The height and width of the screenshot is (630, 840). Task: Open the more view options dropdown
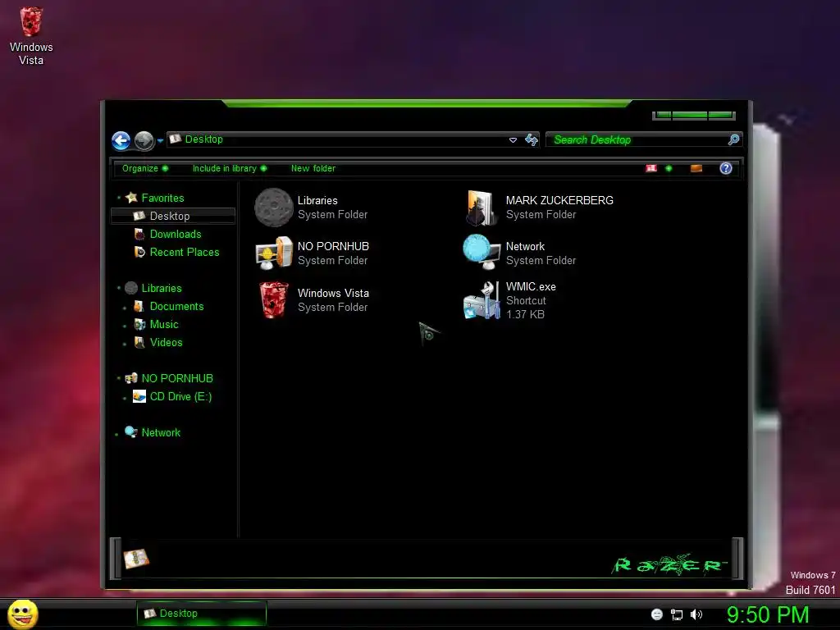pyautogui.click(x=668, y=168)
